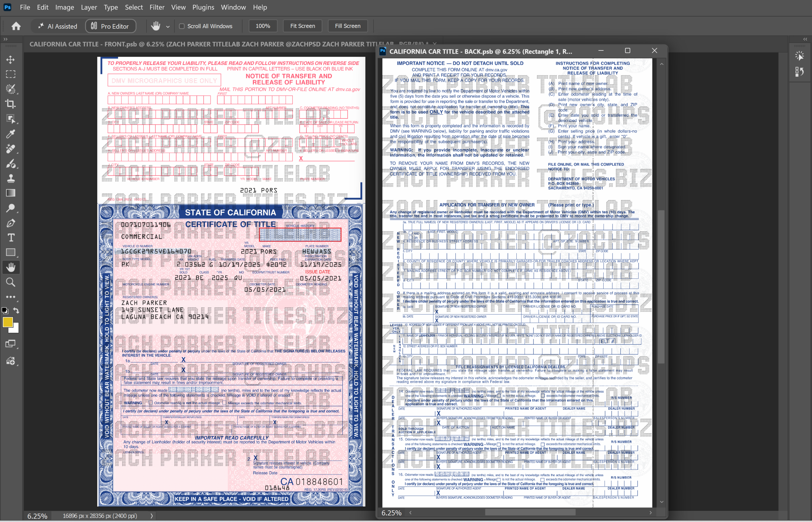812x522 pixels.
Task: Open the Window menu
Action: point(233,7)
